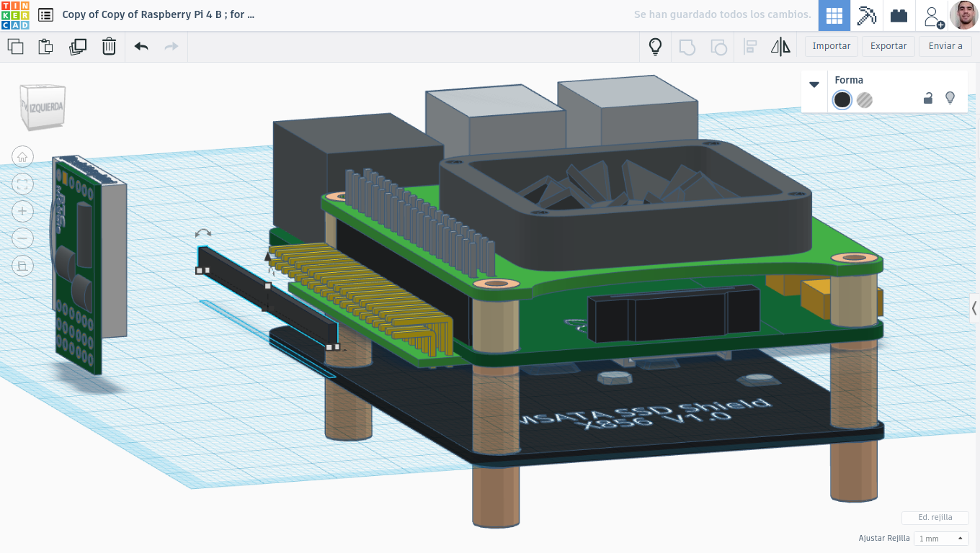
Task: Open the designs list icon
Action: [x=45, y=14]
